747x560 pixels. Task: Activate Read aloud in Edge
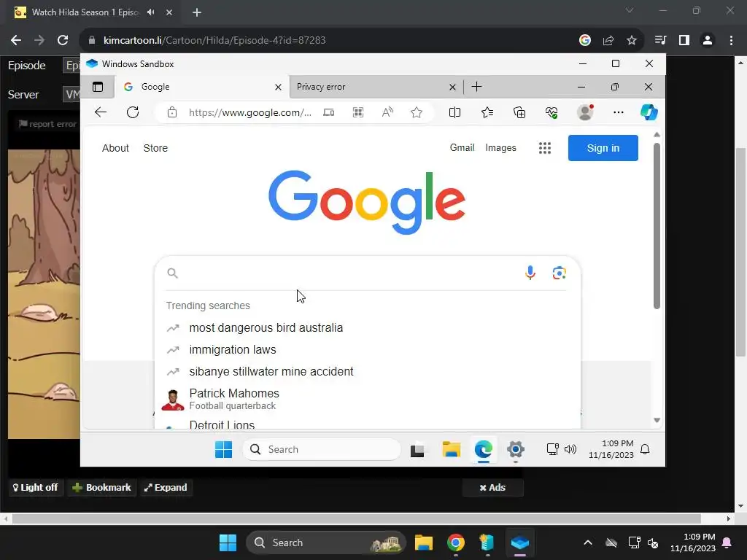coord(387,112)
